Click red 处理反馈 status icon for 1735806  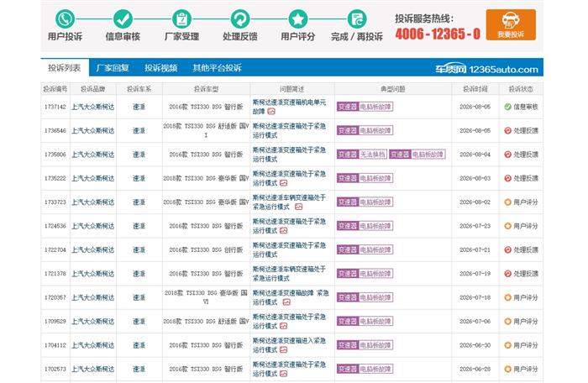[x=507, y=155]
